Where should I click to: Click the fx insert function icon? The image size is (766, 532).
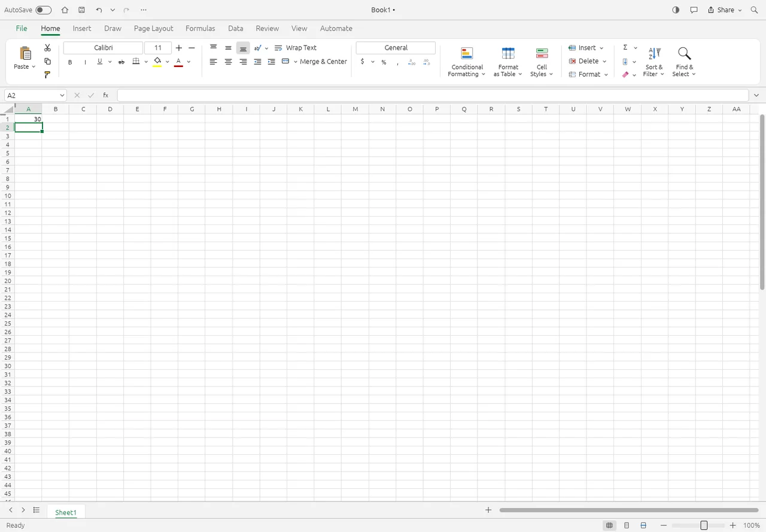(x=106, y=95)
